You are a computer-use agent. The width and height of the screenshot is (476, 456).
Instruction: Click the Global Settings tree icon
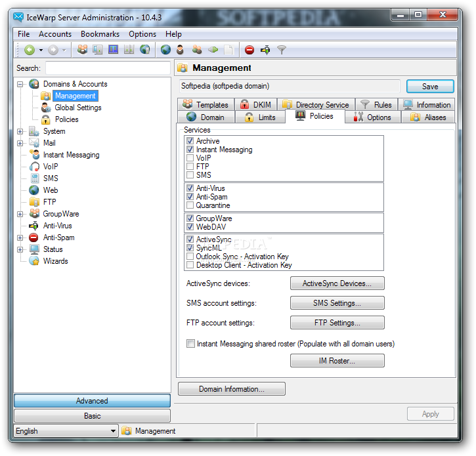(x=46, y=108)
